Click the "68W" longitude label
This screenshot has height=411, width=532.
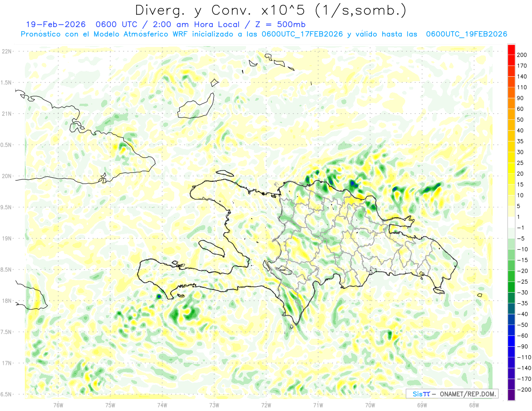coord(474,405)
